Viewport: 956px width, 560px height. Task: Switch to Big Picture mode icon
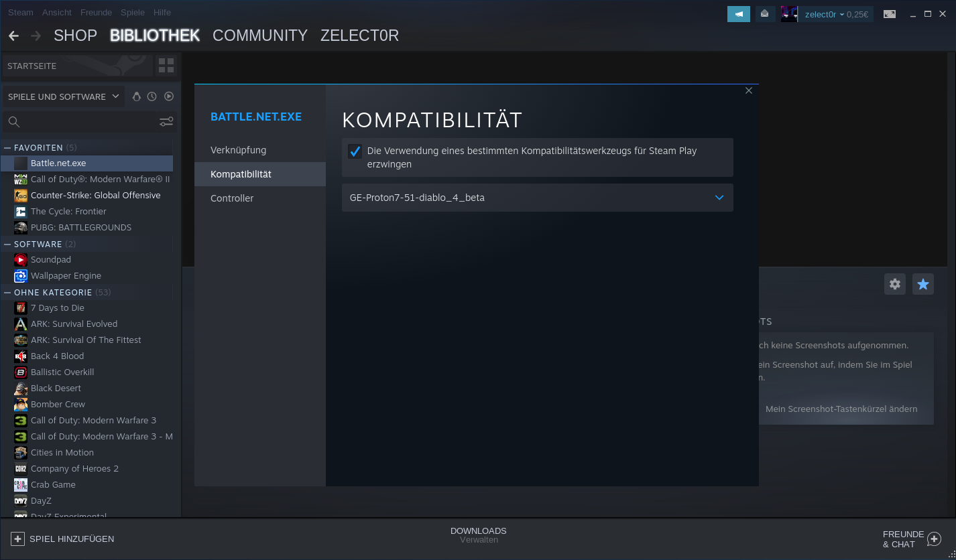point(890,14)
